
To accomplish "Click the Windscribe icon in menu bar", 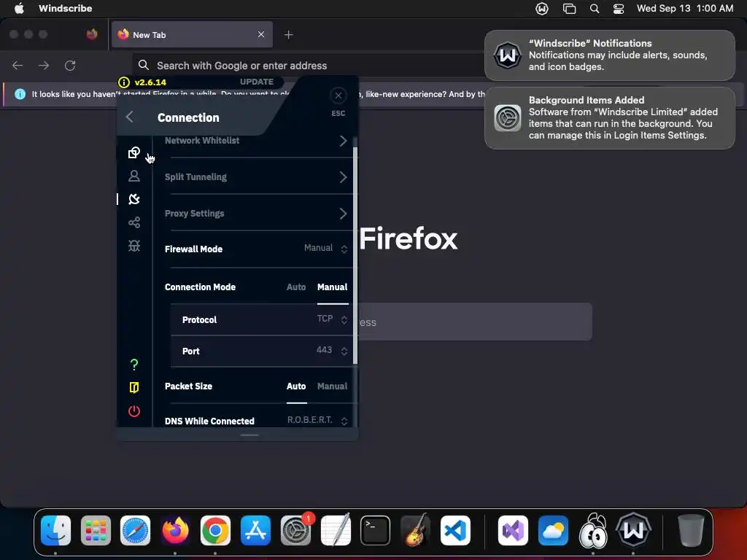I will 542,9.
